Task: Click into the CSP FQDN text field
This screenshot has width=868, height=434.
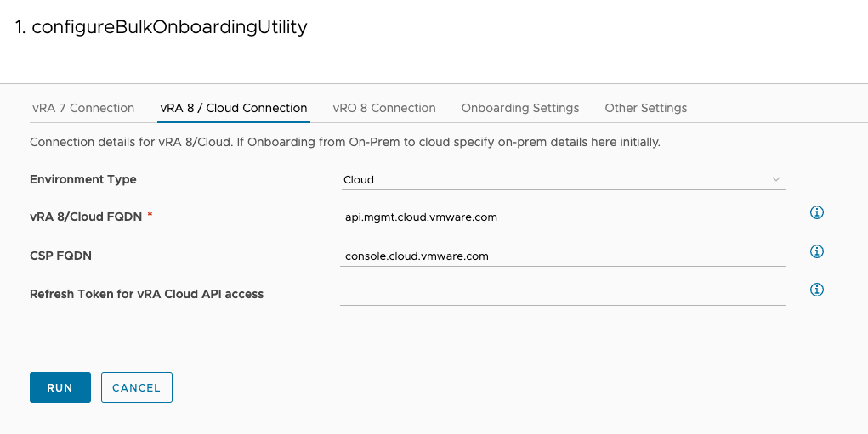Action: pos(561,256)
